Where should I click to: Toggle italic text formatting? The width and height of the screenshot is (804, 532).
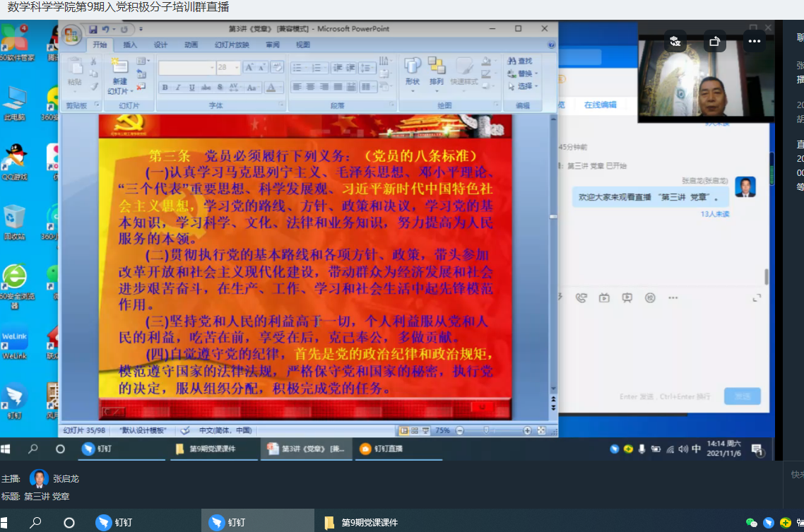click(179, 88)
